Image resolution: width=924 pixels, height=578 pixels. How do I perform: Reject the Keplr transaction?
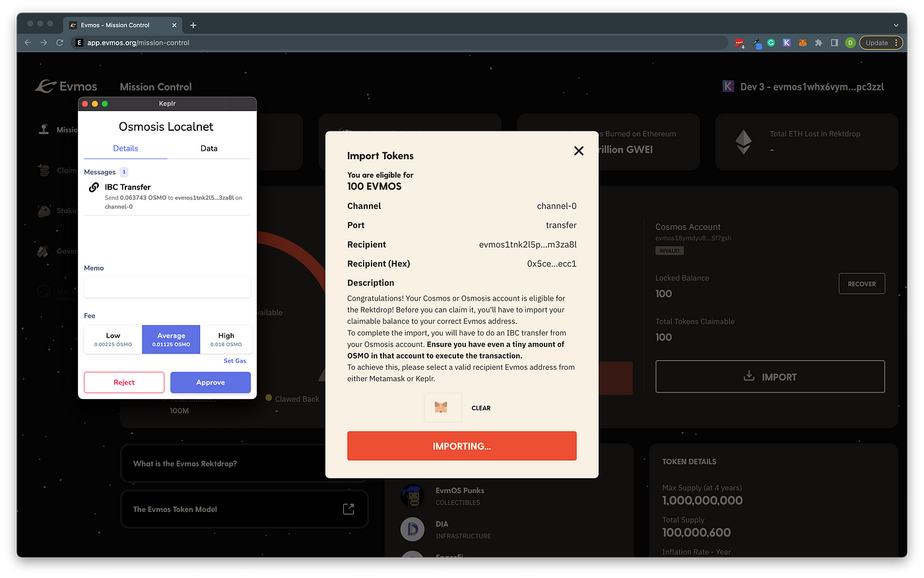tap(124, 382)
